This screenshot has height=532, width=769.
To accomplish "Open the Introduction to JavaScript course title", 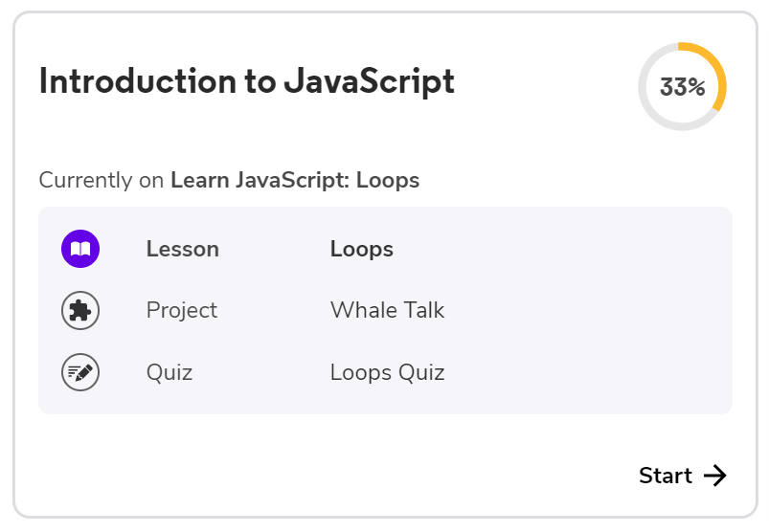I will (x=246, y=82).
